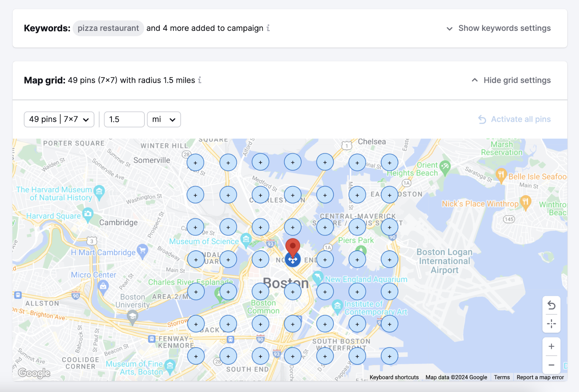Toggle the grid pin over Boston Common

point(260,291)
